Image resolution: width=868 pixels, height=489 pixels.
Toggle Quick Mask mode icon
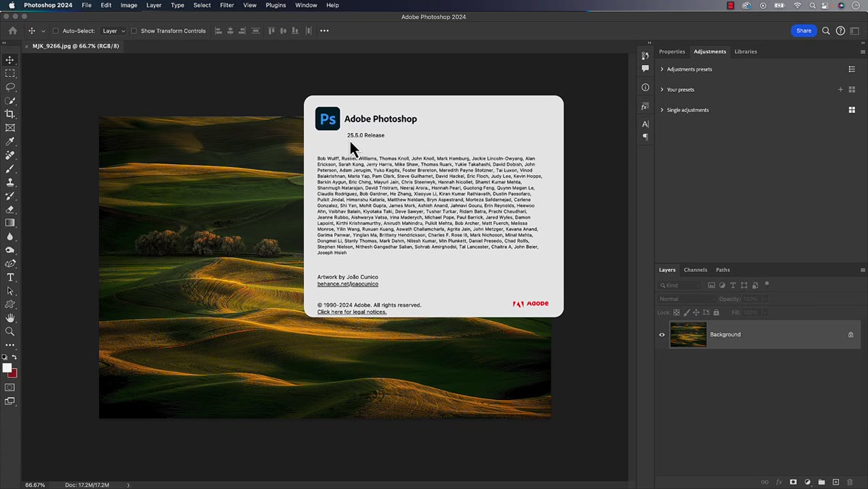[10, 388]
